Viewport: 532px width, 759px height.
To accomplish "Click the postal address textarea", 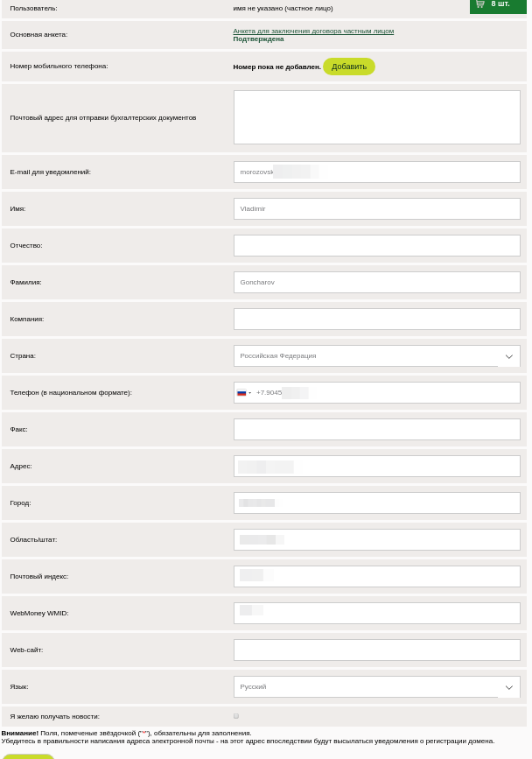I will [376, 117].
